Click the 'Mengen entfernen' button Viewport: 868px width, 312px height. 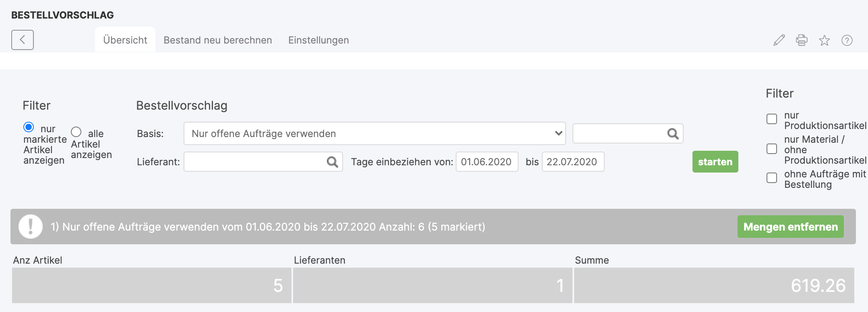[790, 227]
